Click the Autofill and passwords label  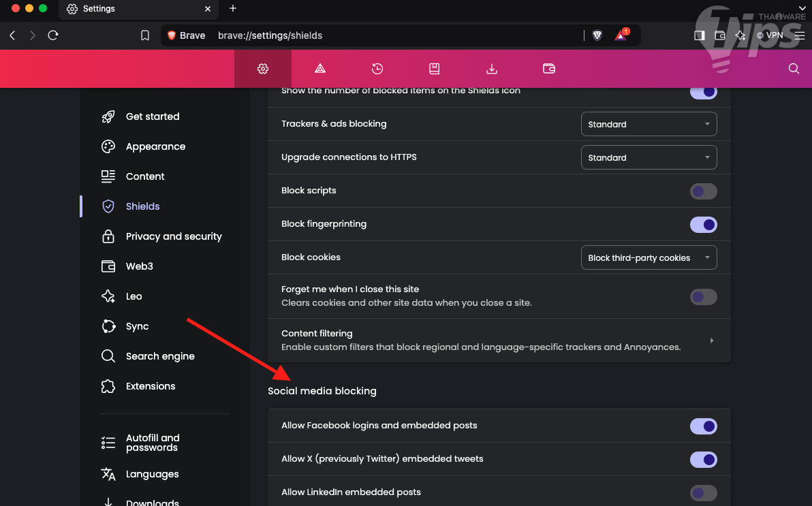coord(153,443)
